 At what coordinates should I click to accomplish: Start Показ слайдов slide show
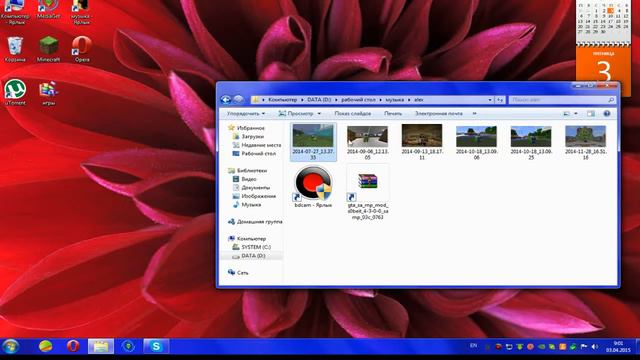click(353, 113)
